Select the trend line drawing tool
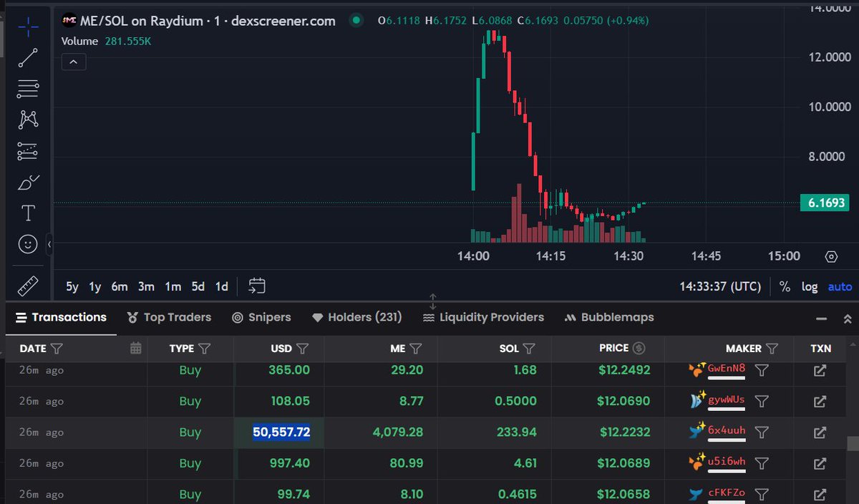 tap(28, 58)
